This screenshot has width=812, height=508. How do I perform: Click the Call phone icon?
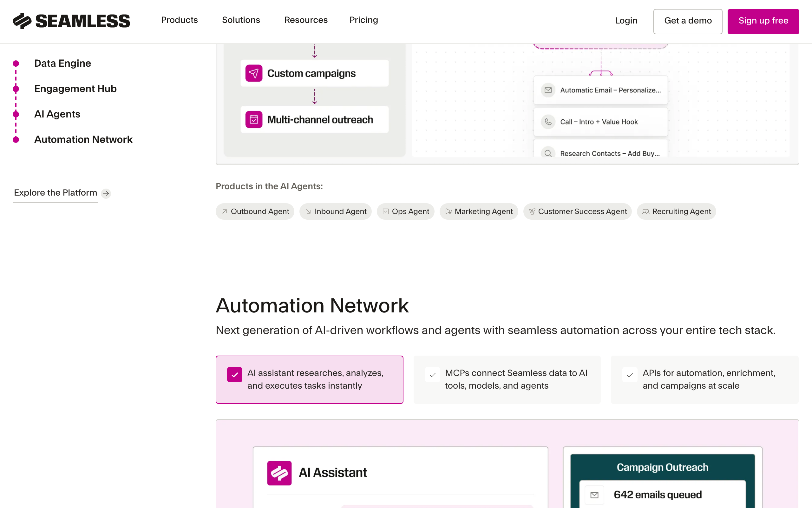point(548,122)
